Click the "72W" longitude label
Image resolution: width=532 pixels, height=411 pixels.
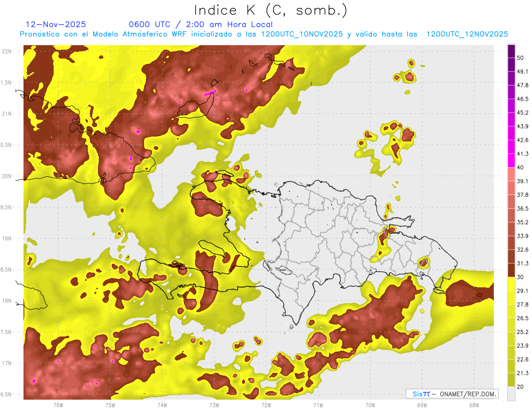click(266, 405)
